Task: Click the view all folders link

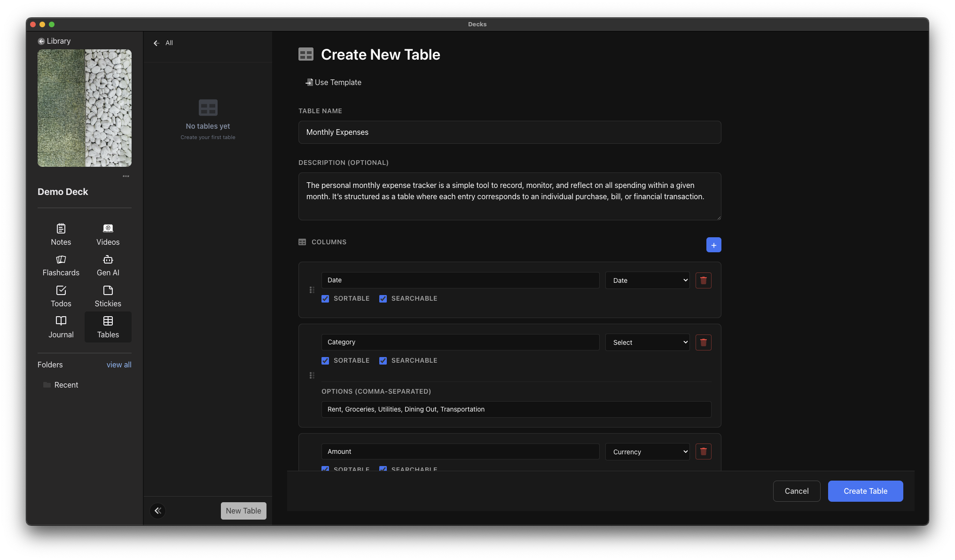Action: [x=119, y=365]
